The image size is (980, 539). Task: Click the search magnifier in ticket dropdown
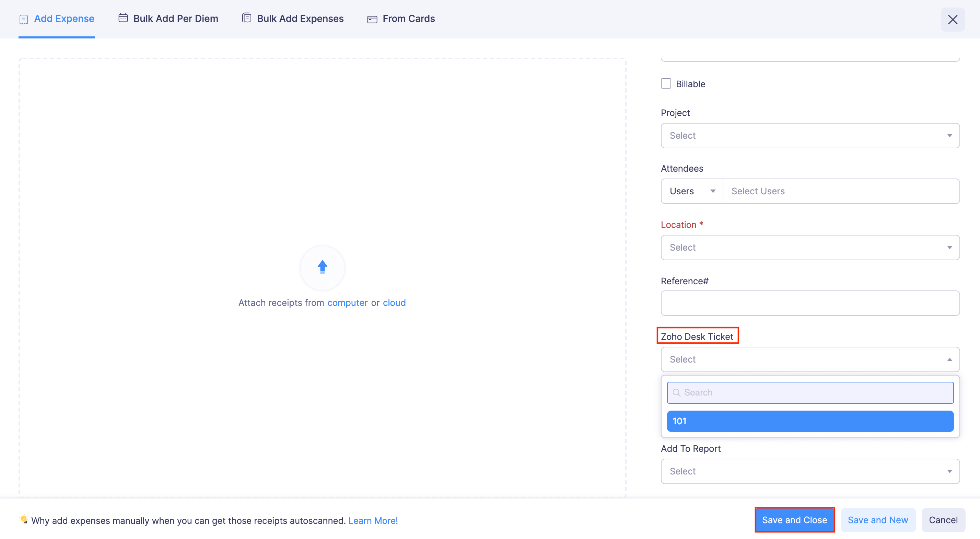pyautogui.click(x=677, y=392)
